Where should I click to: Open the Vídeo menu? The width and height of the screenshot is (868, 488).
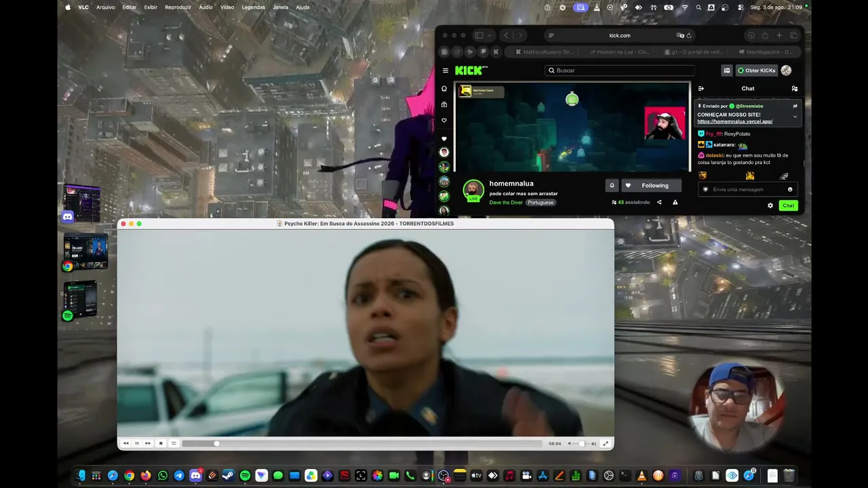tap(227, 7)
